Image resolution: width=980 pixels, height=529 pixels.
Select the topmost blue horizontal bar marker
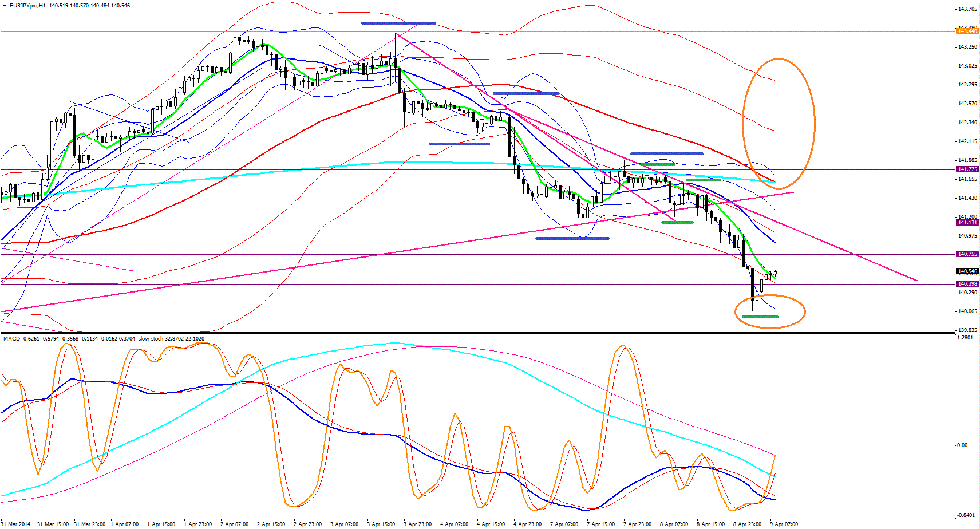click(398, 23)
